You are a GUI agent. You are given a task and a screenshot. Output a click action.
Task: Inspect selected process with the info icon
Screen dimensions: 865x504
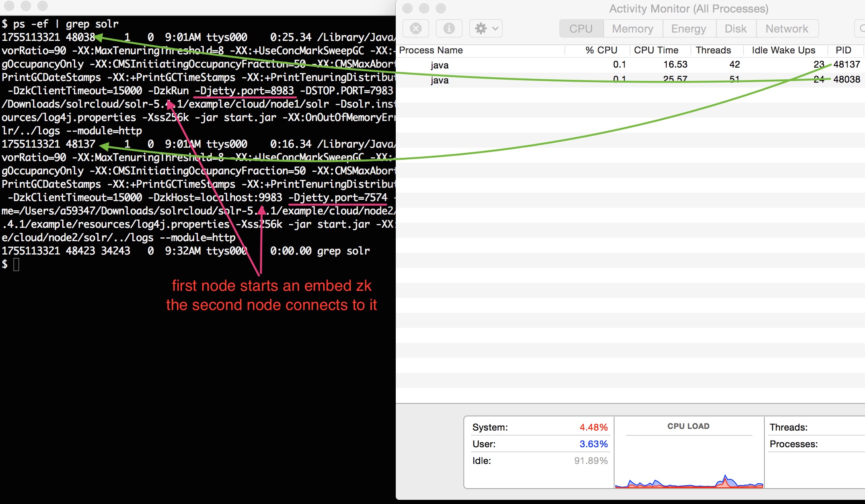click(449, 28)
